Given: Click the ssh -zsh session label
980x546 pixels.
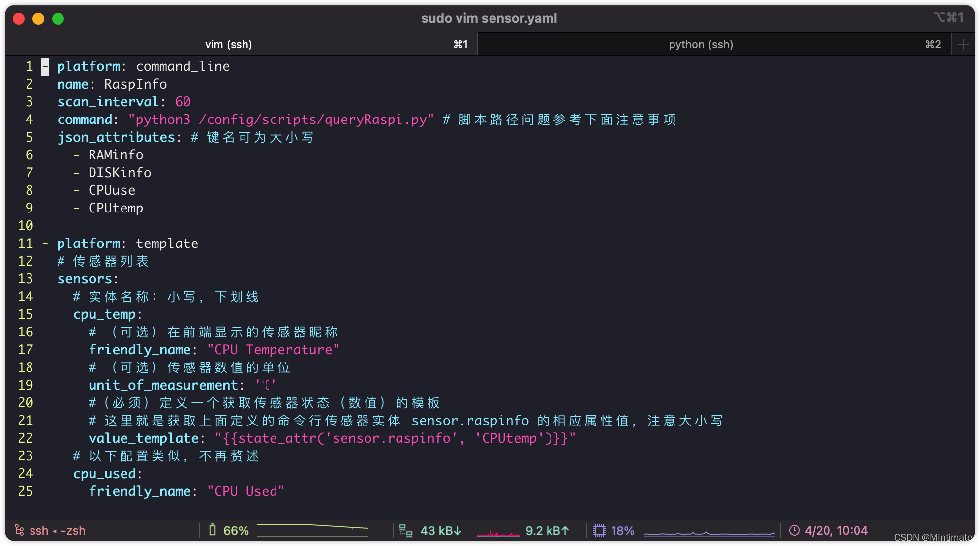Looking at the screenshot, I should [57, 530].
